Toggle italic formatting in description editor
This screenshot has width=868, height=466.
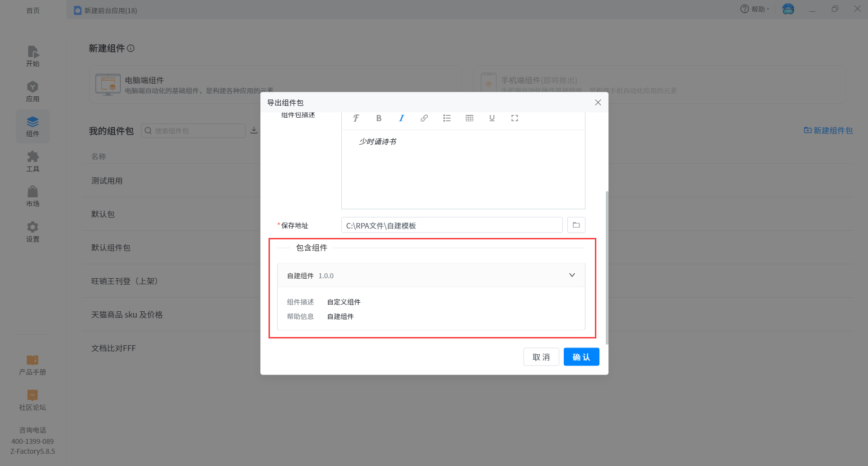point(401,118)
